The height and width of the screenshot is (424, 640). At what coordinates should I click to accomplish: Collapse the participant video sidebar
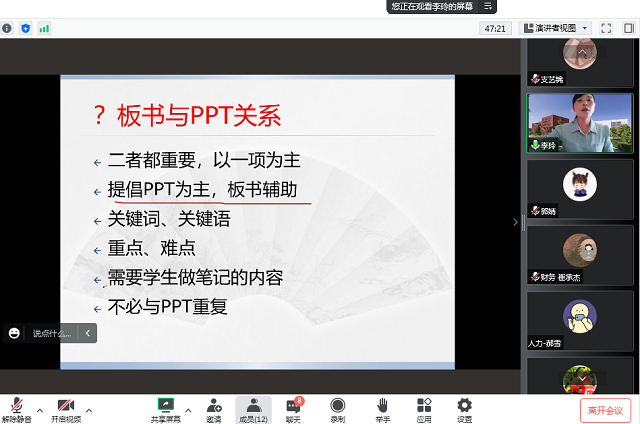[516, 222]
